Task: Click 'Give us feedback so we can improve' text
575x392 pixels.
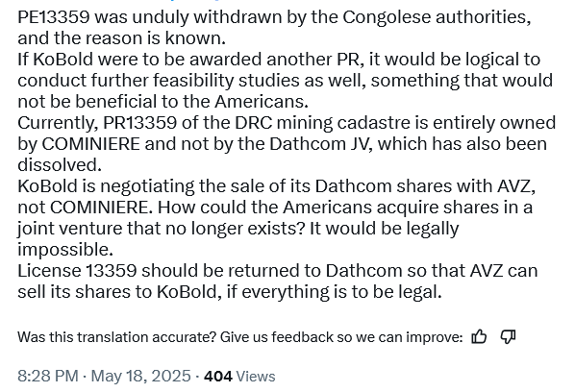Action: click(x=340, y=337)
